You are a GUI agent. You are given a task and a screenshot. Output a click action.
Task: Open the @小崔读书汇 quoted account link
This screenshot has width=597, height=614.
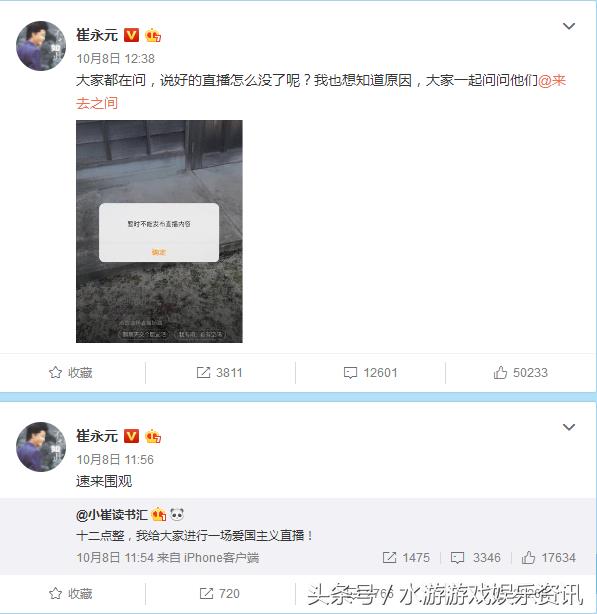(x=112, y=515)
